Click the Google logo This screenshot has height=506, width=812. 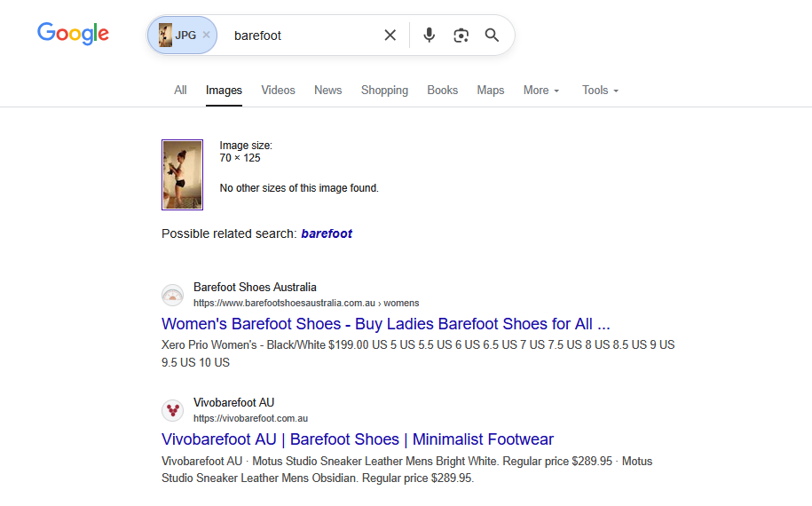point(73,34)
